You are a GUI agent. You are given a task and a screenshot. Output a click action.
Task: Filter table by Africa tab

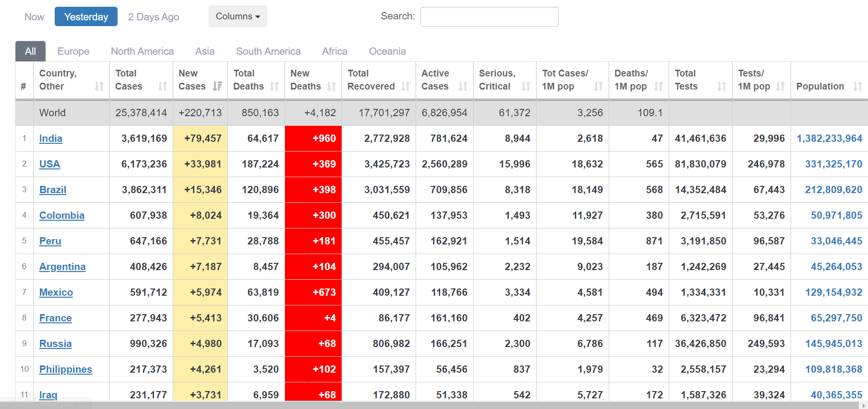click(x=335, y=51)
